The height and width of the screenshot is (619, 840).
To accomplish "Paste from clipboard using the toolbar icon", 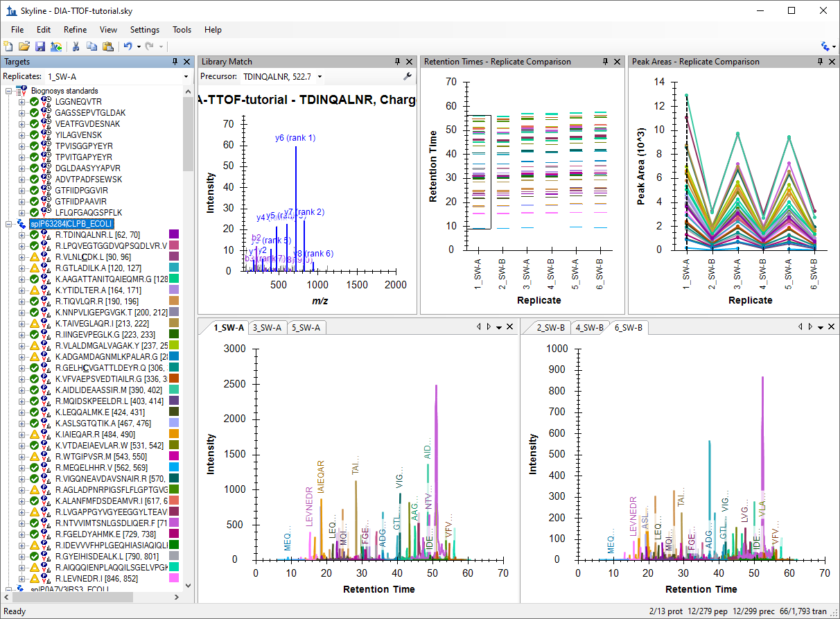I will [107, 46].
